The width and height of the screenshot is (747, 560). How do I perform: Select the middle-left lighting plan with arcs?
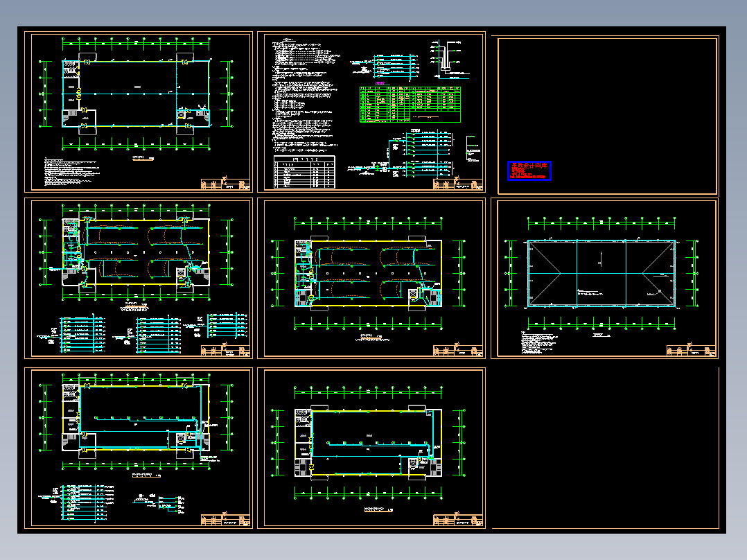pos(137,252)
